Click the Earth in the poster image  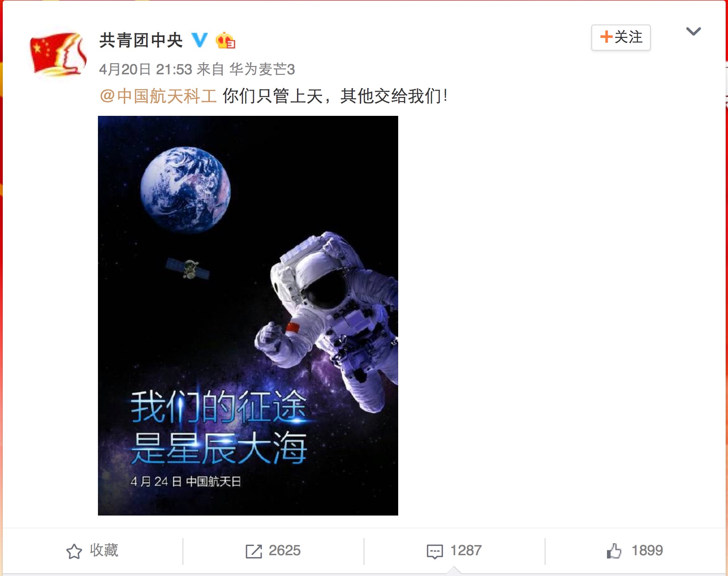click(x=185, y=192)
